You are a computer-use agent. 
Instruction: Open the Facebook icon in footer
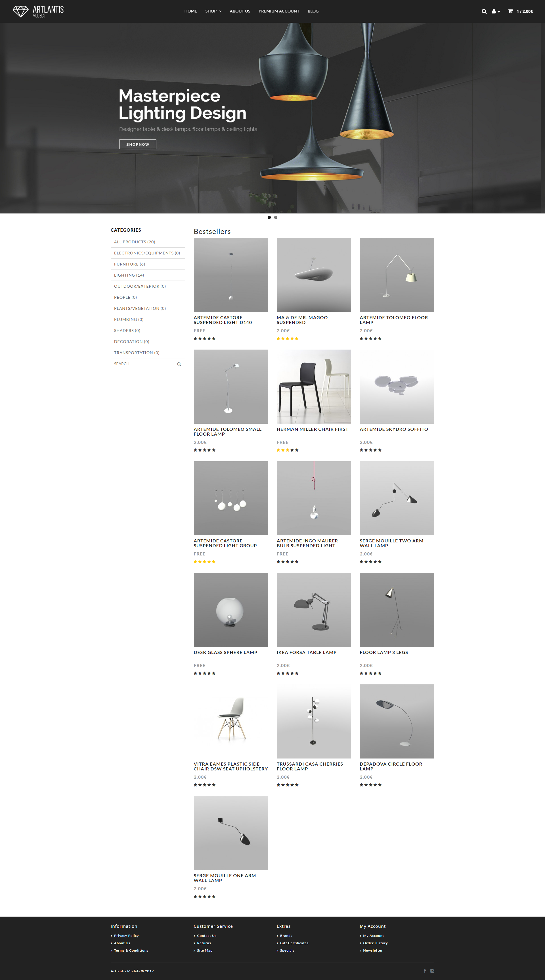[425, 971]
